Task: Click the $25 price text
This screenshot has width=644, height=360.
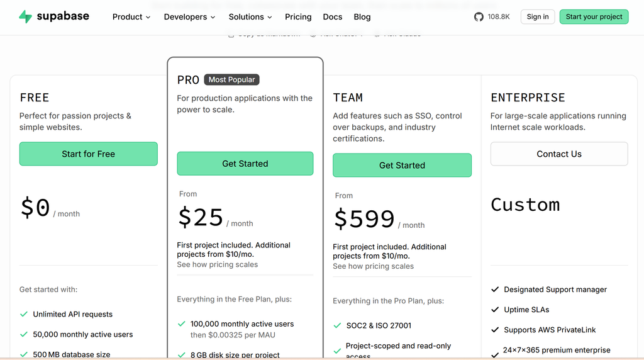Action: [201, 217]
